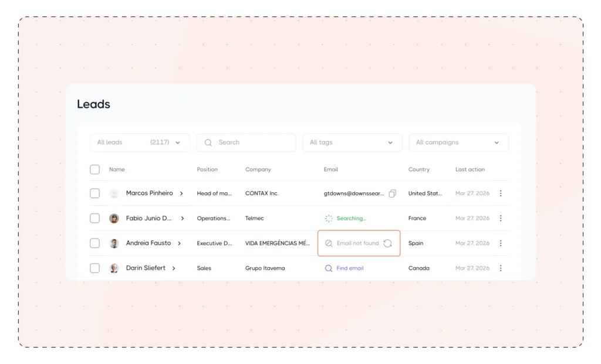Click company cell VIDA EMERGÊNCIAS MÉ...

pyautogui.click(x=278, y=243)
